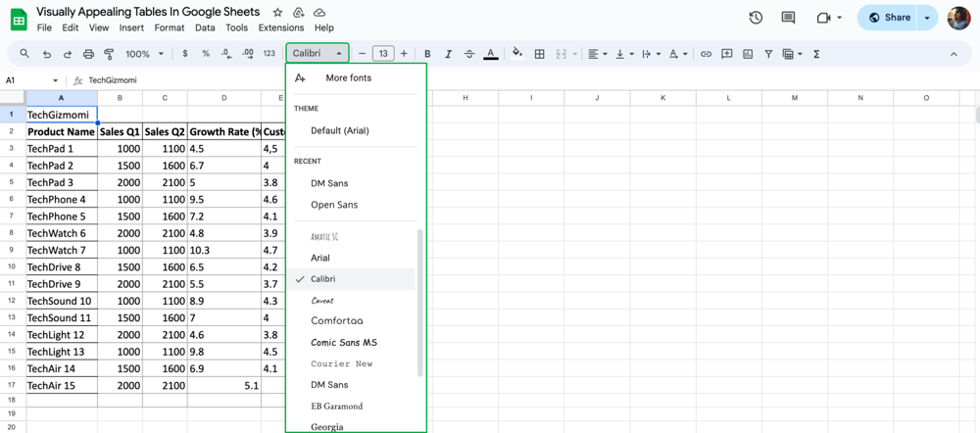Toggle bold formatting

427,54
